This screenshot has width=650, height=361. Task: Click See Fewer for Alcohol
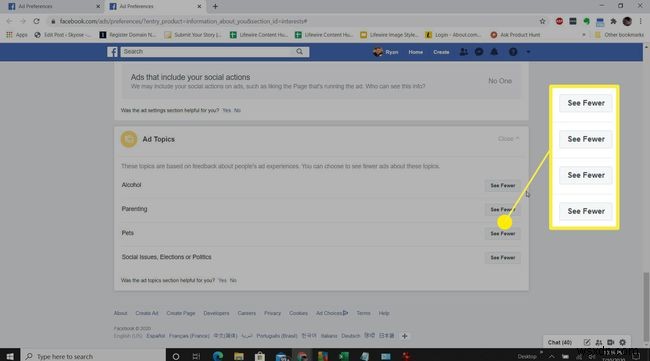tap(502, 186)
